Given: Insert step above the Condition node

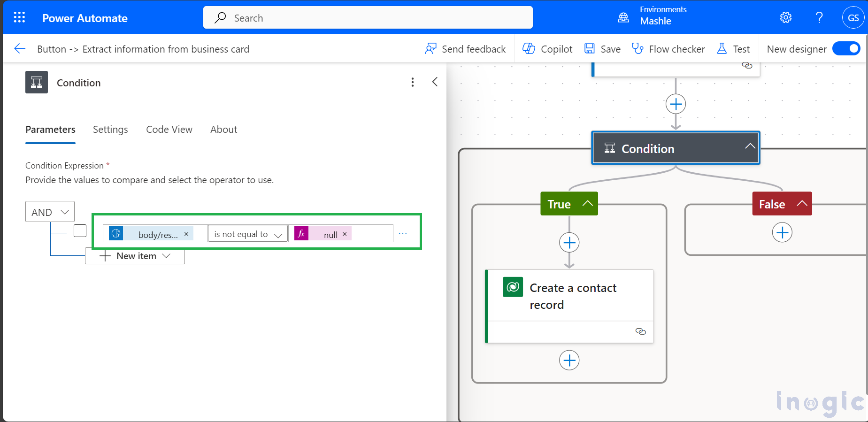Looking at the screenshot, I should (676, 104).
